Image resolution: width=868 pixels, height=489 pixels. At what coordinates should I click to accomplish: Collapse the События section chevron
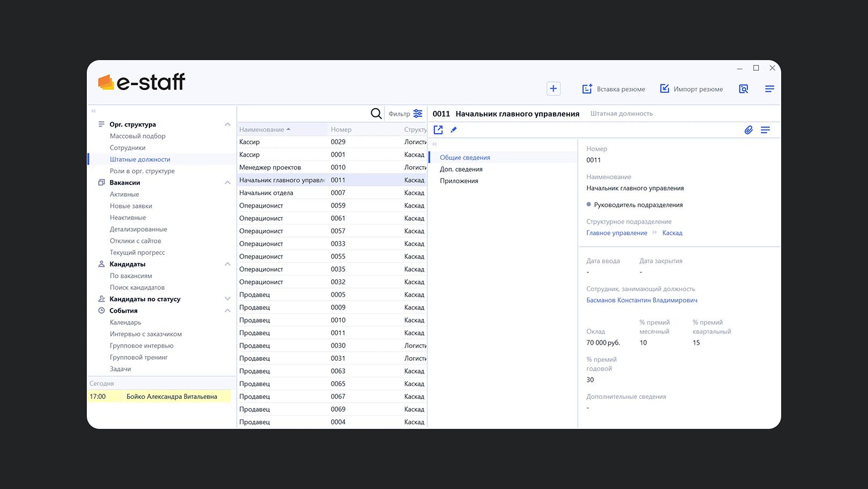228,311
